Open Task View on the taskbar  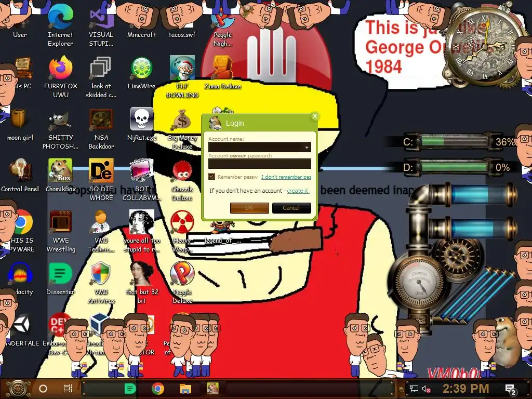68,389
